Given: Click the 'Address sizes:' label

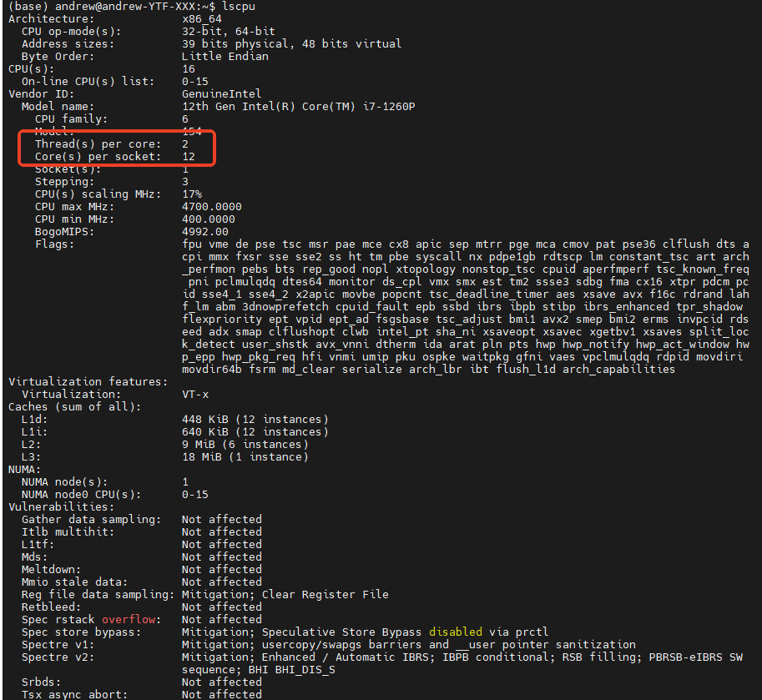Looking at the screenshot, I should point(68,44).
